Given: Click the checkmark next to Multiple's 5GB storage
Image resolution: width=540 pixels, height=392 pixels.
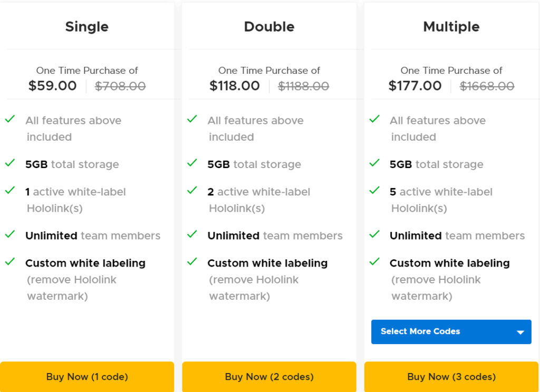Looking at the screenshot, I should point(374,164).
